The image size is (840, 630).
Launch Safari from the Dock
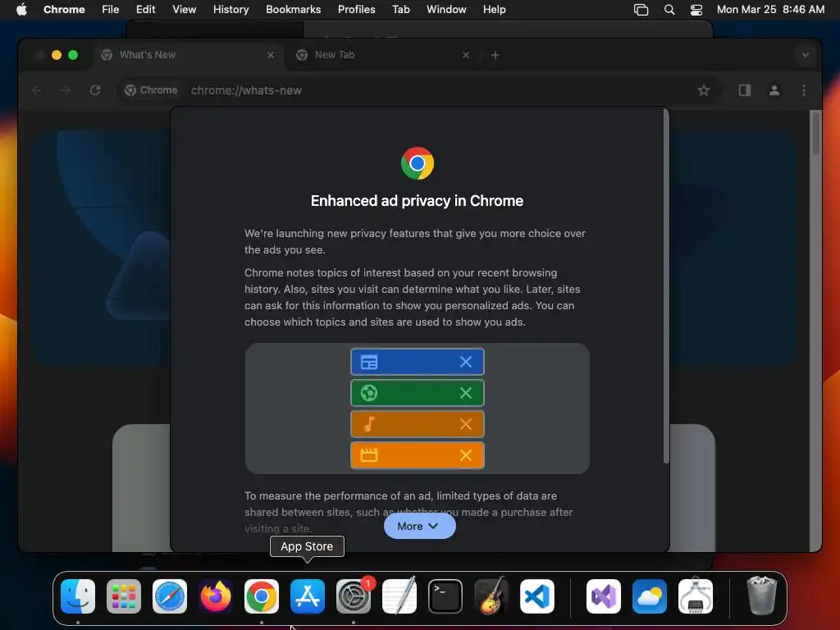170,596
